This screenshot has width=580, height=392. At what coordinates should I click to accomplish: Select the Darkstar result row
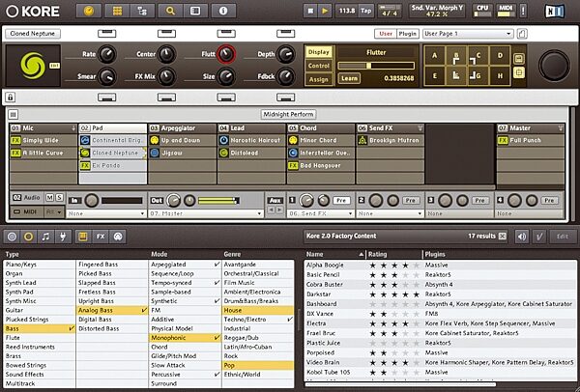440,294
